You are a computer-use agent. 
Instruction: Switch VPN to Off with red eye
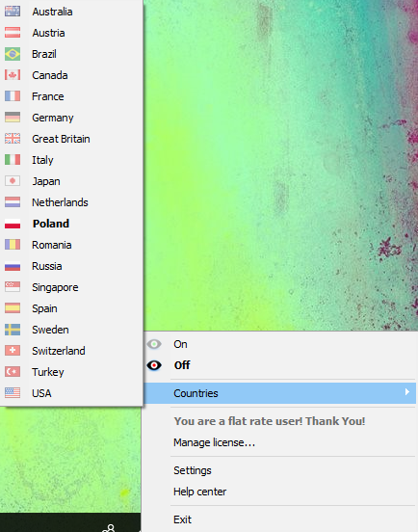tap(154, 365)
